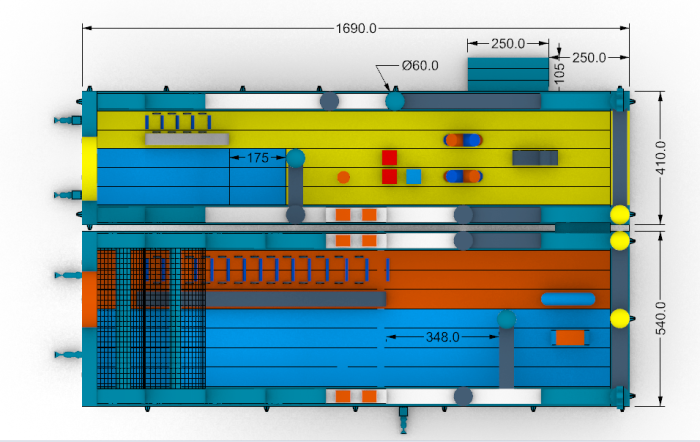Select the upper red square obstacle

[x=389, y=157]
